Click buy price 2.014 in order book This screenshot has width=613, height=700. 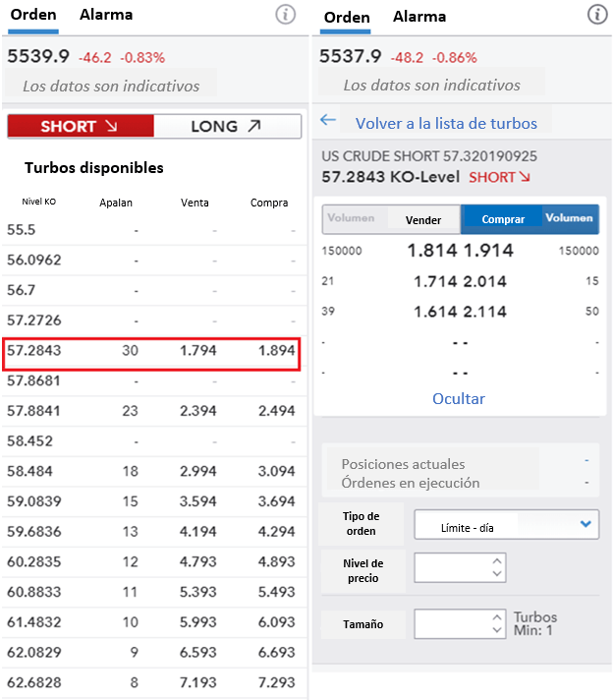(x=485, y=282)
